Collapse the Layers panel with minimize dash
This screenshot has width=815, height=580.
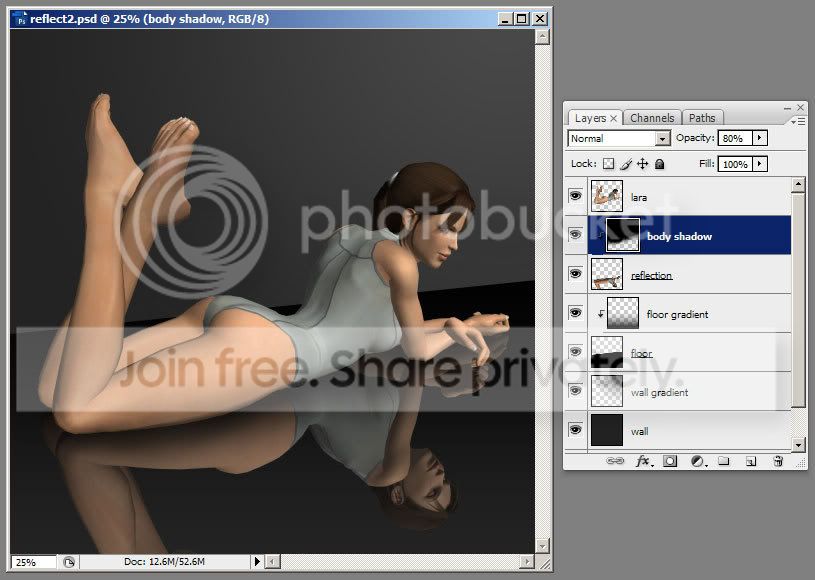coord(787,108)
